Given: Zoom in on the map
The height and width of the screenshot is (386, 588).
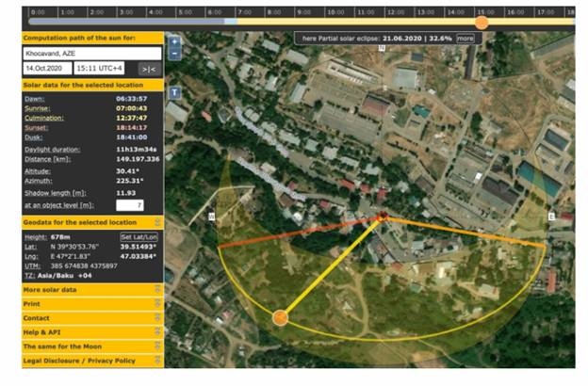Looking at the screenshot, I should pos(174,42).
